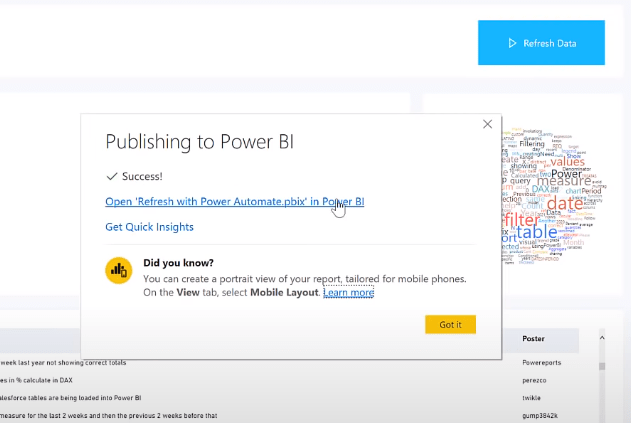Open 'Refresh with Power Automate.pbix' in Power BI
631x423 pixels.
click(234, 202)
